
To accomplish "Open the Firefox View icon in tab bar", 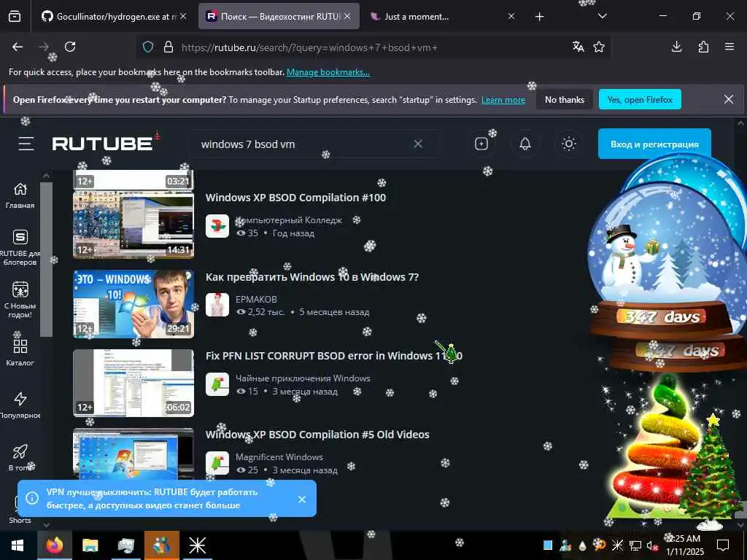I will (x=15, y=17).
